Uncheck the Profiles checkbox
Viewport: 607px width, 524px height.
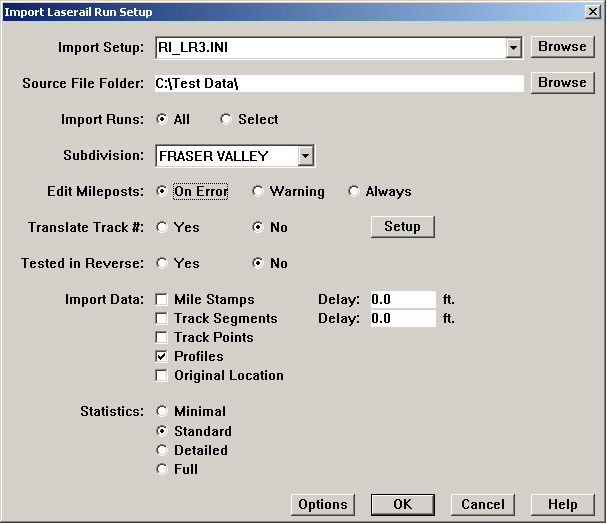click(x=162, y=357)
